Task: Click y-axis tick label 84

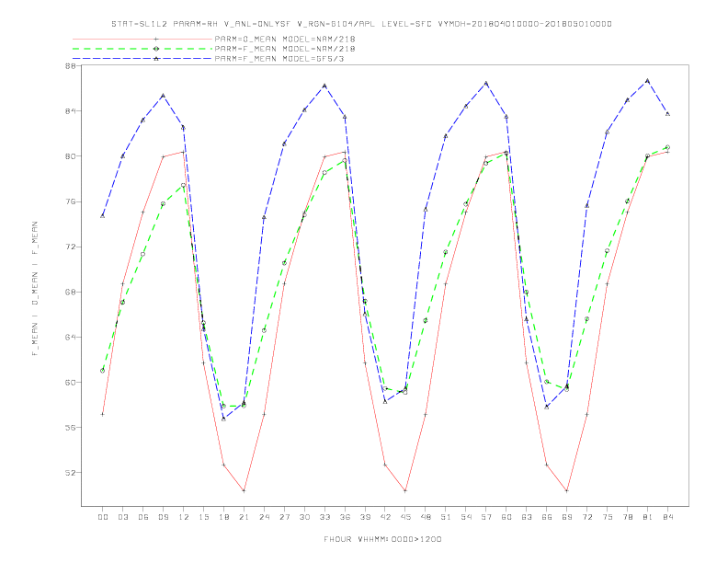Action: tap(70, 111)
